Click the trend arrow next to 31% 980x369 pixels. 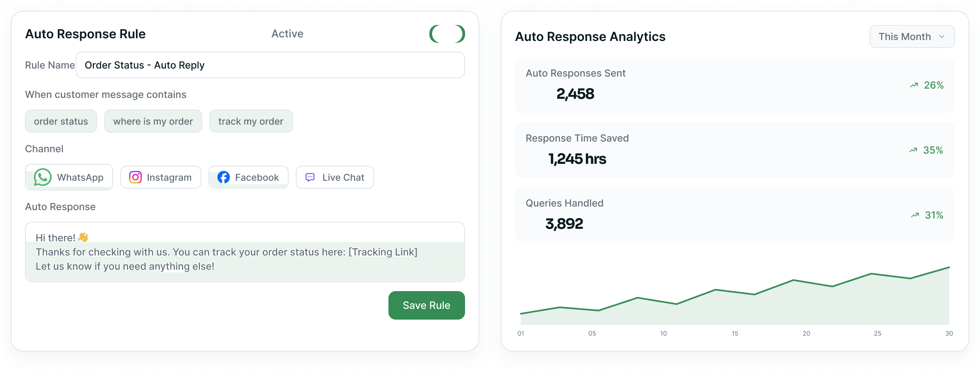915,215
